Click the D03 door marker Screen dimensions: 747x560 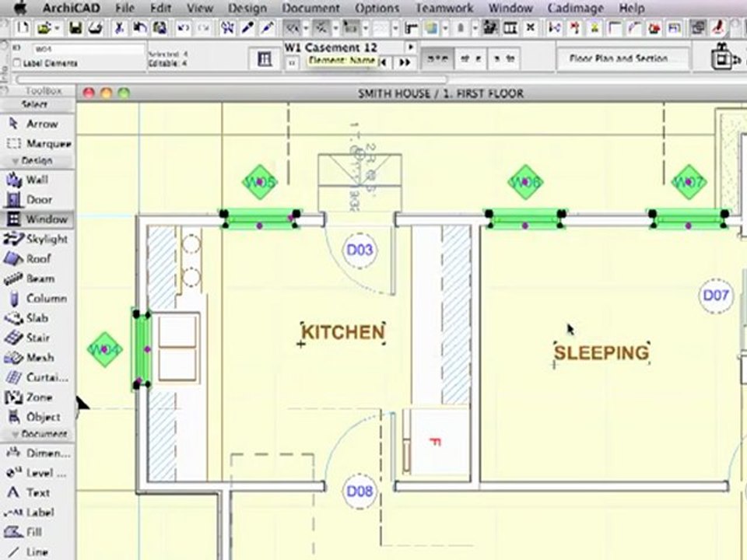pos(359,250)
